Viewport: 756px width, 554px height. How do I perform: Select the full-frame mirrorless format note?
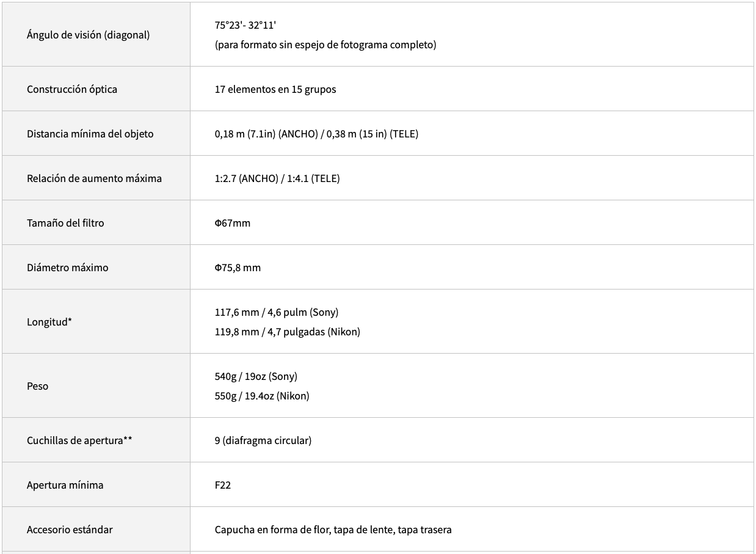pos(325,45)
